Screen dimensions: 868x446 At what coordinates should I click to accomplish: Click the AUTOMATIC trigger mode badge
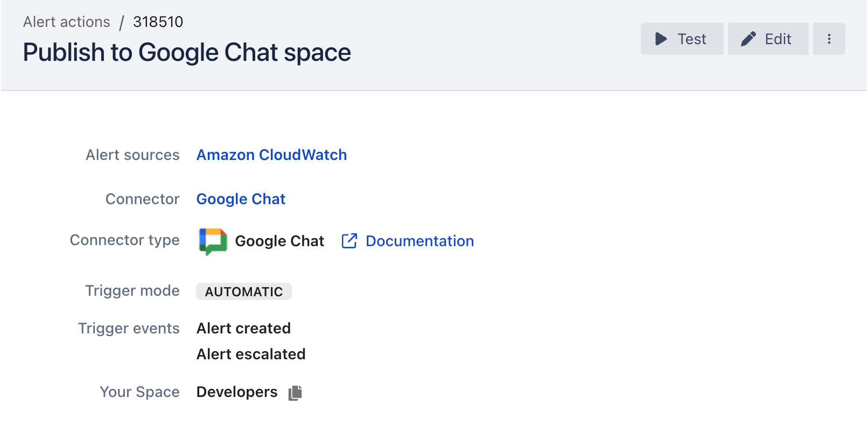pyautogui.click(x=243, y=291)
